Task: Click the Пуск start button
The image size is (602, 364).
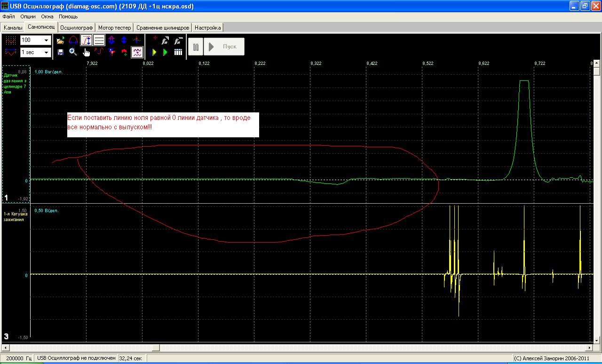Action: tap(224, 47)
